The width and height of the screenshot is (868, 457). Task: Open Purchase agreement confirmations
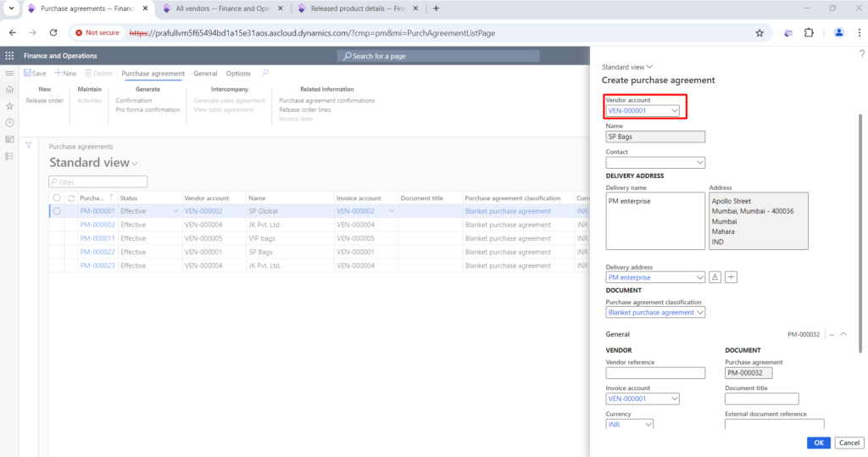(326, 100)
